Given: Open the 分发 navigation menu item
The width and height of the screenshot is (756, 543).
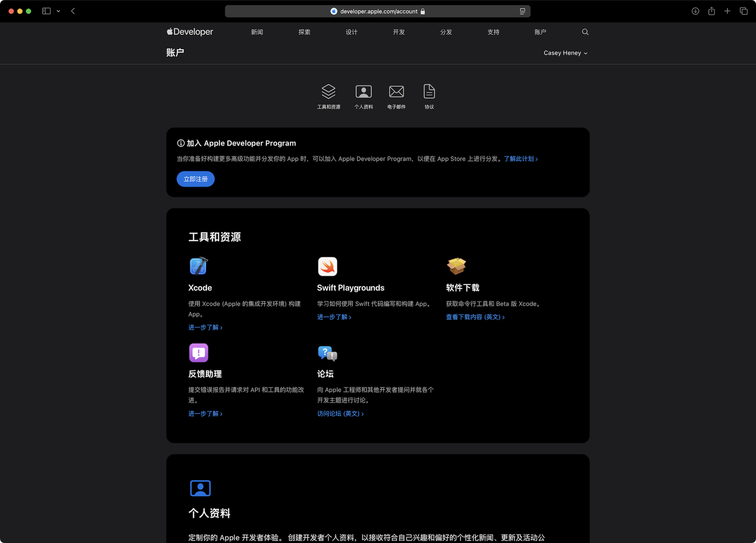Looking at the screenshot, I should 446,32.
